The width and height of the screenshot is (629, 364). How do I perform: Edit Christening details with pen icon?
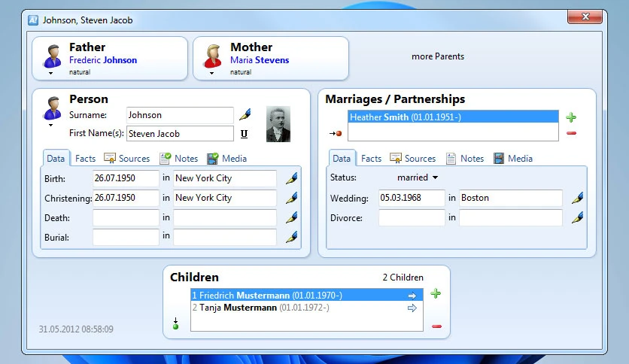pos(292,198)
